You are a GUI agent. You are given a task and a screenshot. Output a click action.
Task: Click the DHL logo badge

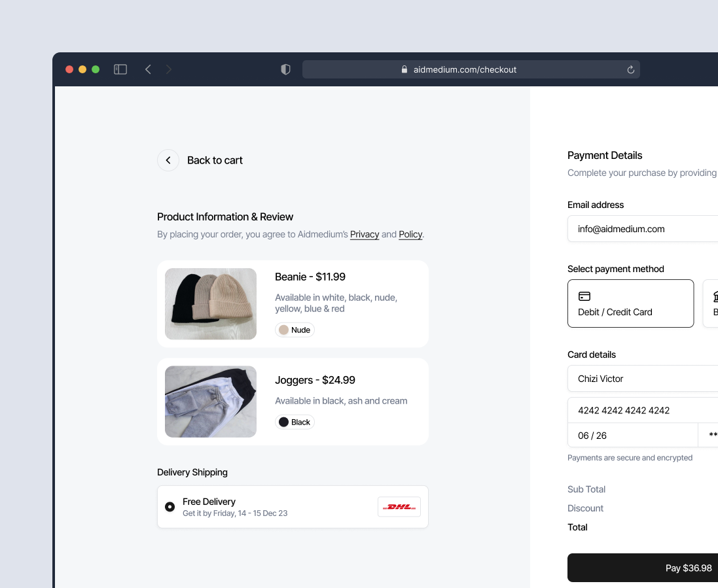coord(399,506)
